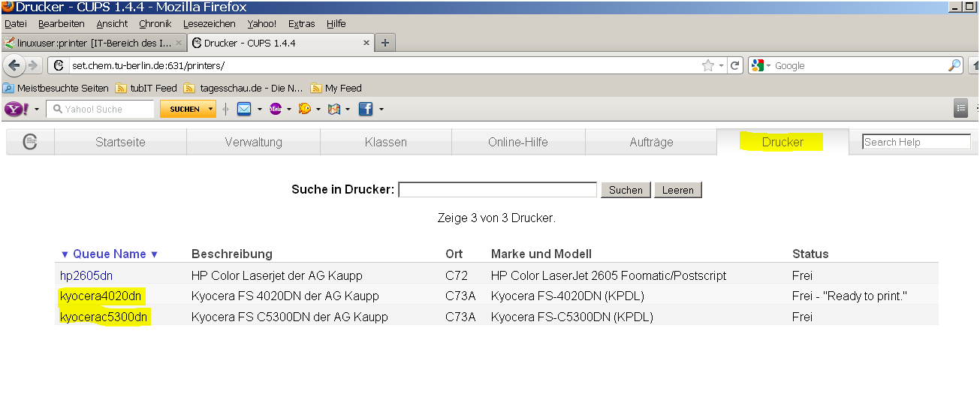Click the bookmark star in address bar
The height and width of the screenshot is (406, 980).
tap(708, 65)
